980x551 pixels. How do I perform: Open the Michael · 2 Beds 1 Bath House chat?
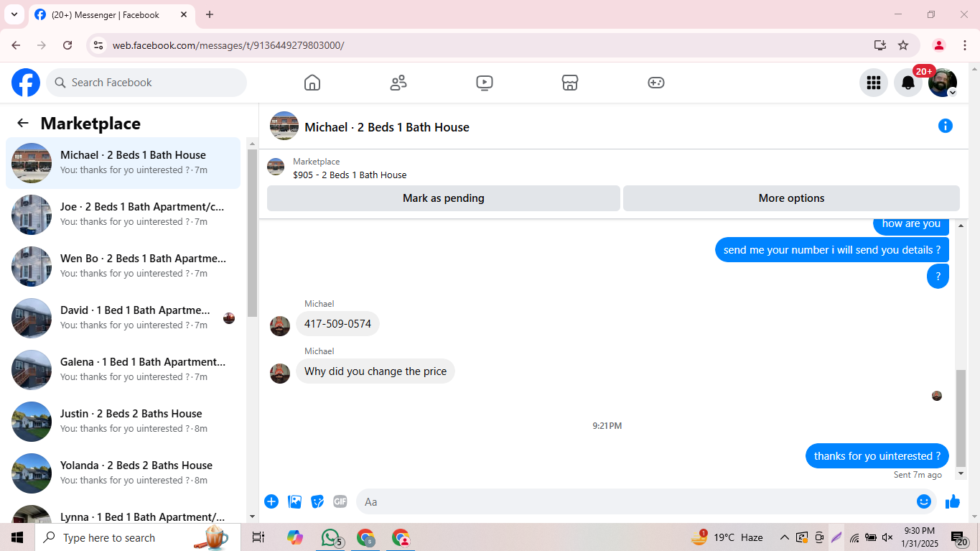pos(123,163)
